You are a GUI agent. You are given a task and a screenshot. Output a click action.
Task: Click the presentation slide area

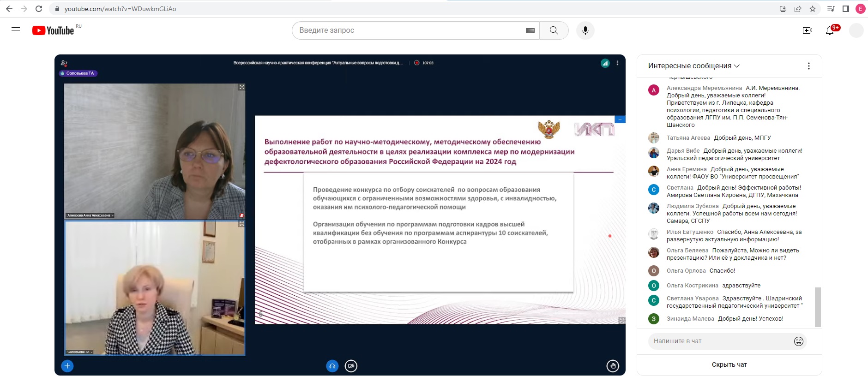pos(440,220)
